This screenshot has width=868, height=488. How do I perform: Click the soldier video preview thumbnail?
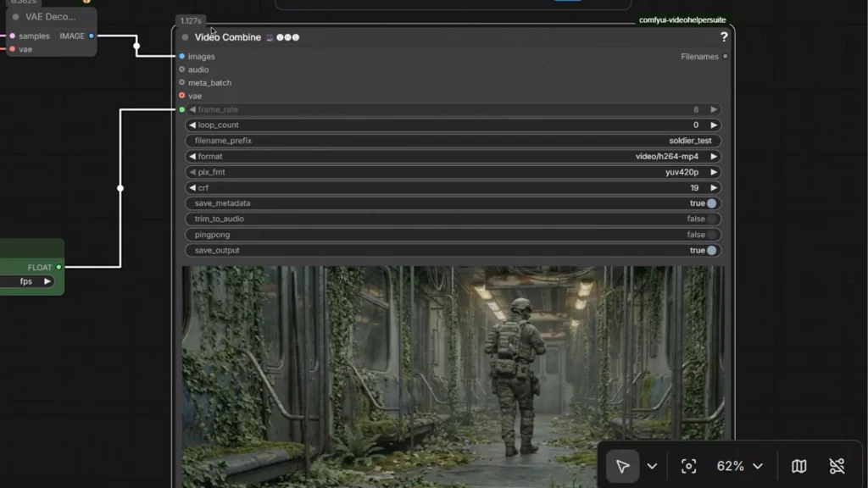pyautogui.click(x=453, y=377)
